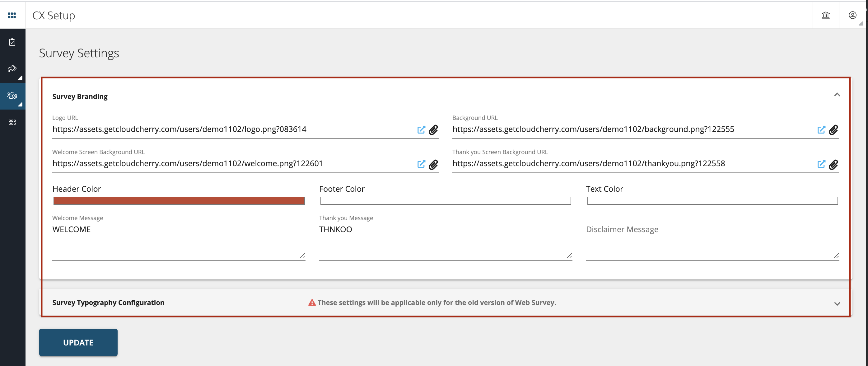
Task: Click the CX Setup title
Action: pos(54,16)
